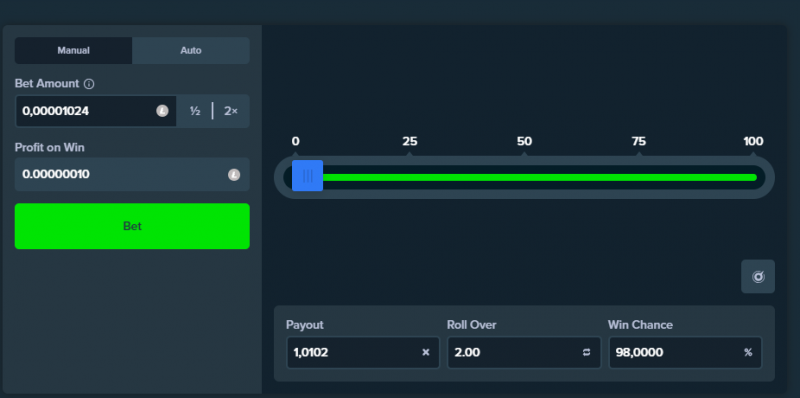Place the bet with the green Bet button
The image size is (800, 398).
[132, 226]
